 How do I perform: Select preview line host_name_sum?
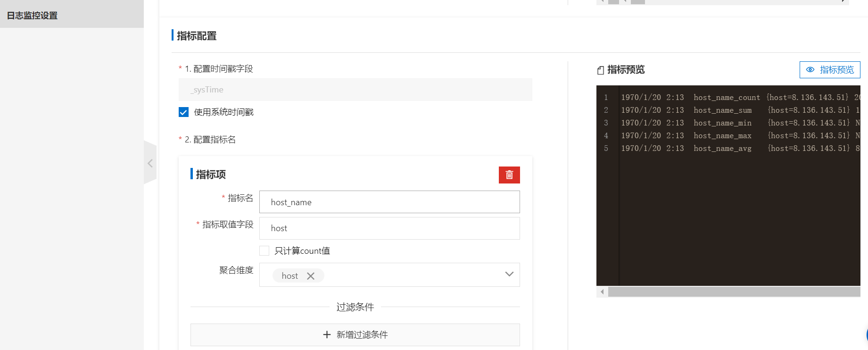point(740,110)
